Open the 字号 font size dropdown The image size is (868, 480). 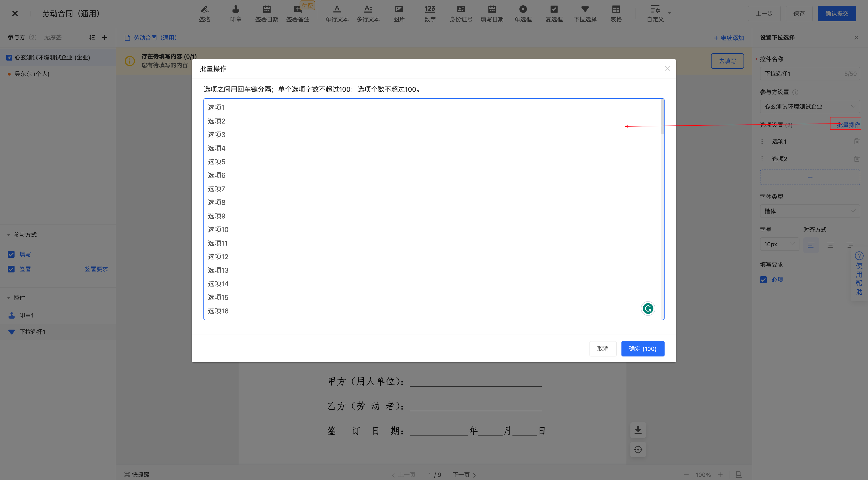coord(779,244)
